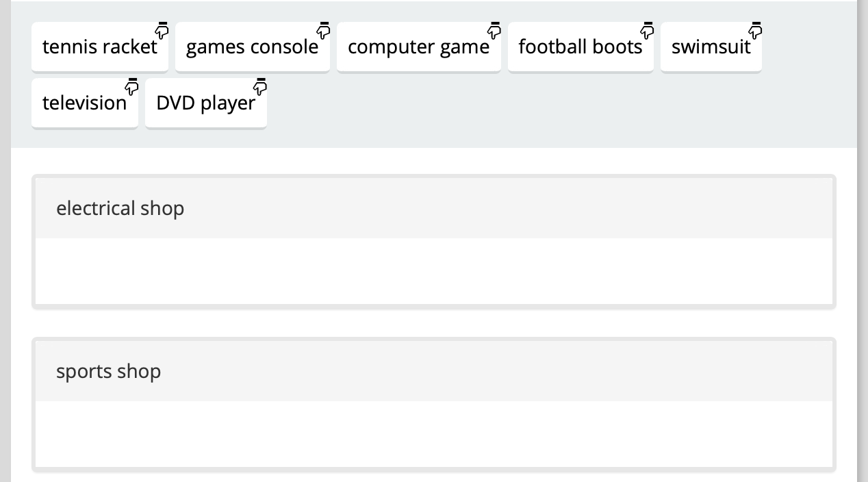The image size is (868, 482).
Task: Click the electrical shop category header
Action: click(433, 208)
